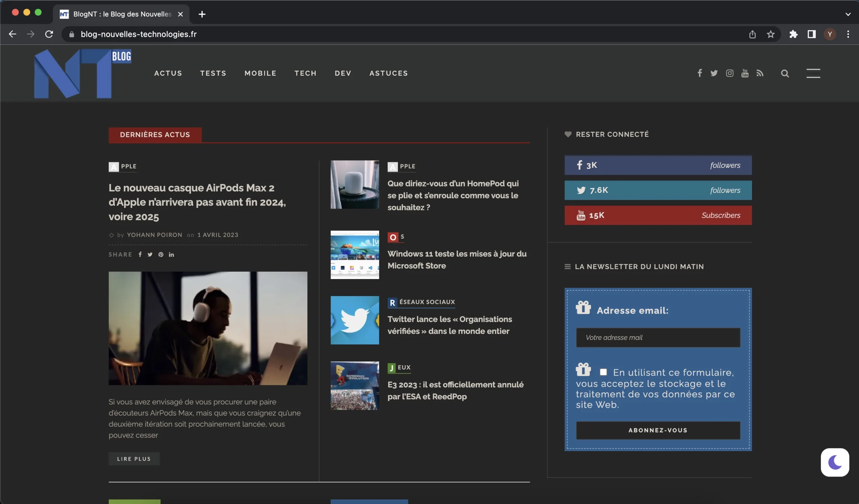Open the Twitter icon in header

point(714,73)
